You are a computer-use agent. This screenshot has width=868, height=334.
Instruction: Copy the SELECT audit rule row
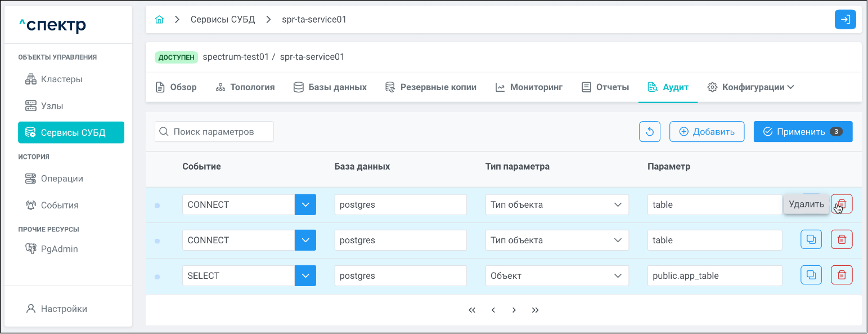[x=811, y=275]
